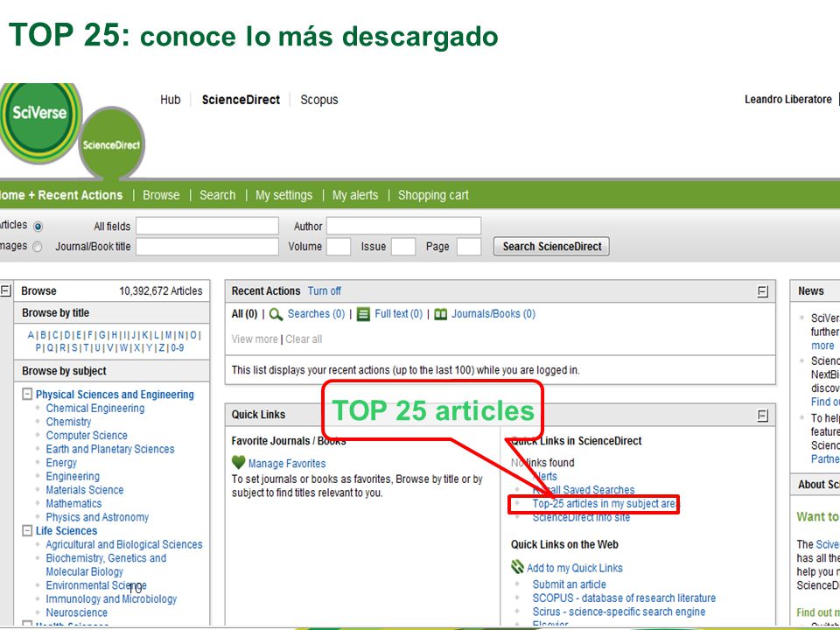
Task: Open the Shopping cart menu item
Action: 433,195
